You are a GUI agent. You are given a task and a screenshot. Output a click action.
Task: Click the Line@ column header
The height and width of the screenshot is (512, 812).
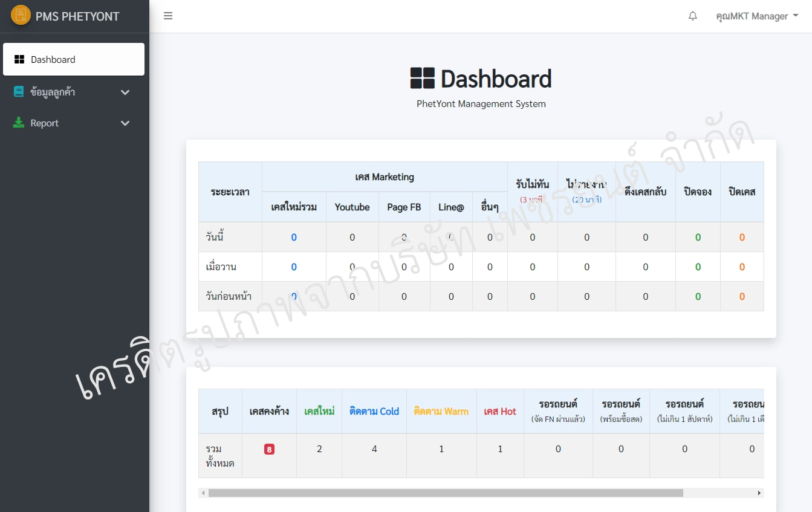coord(451,207)
